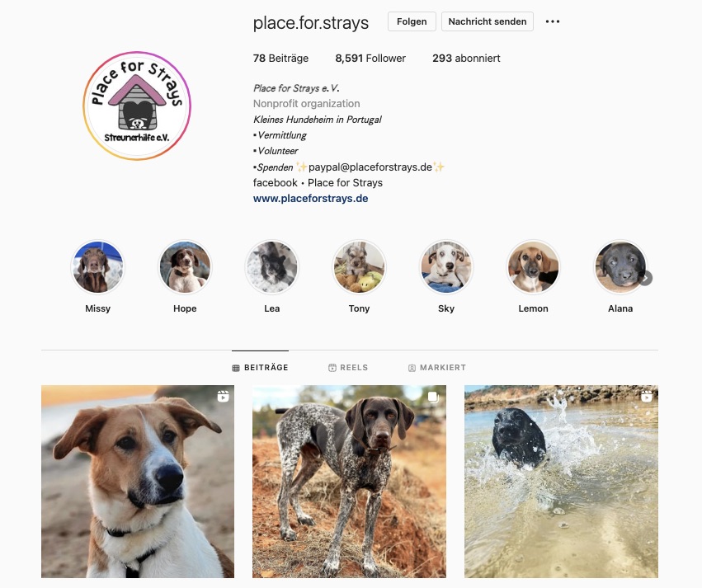Open the Tony story highlight
The image size is (702, 588).
359,267
